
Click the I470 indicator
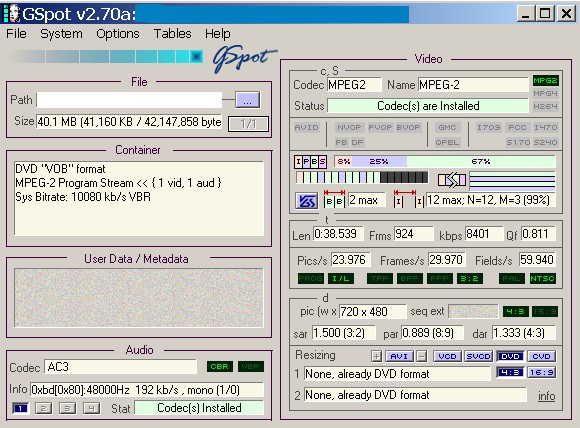[x=545, y=127]
